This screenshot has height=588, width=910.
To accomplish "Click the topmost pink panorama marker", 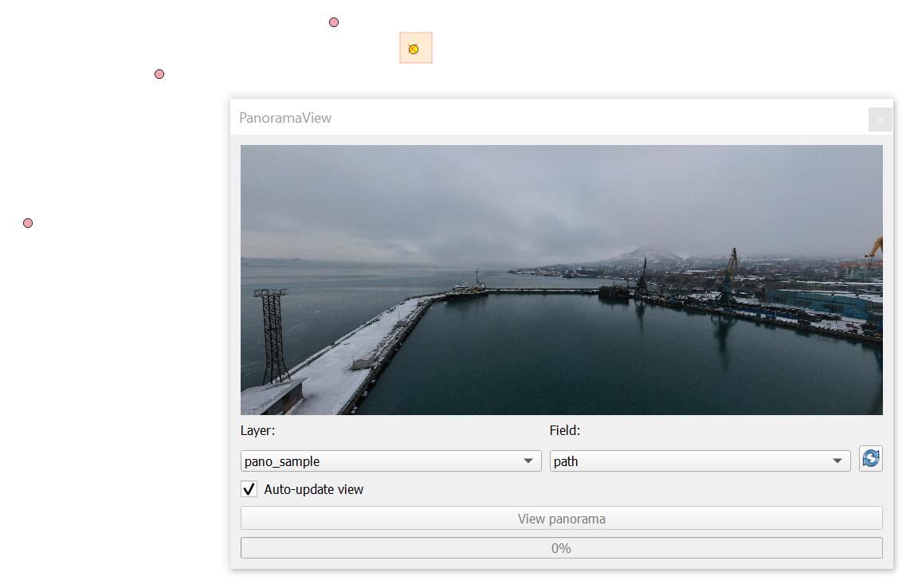I will (x=333, y=22).
